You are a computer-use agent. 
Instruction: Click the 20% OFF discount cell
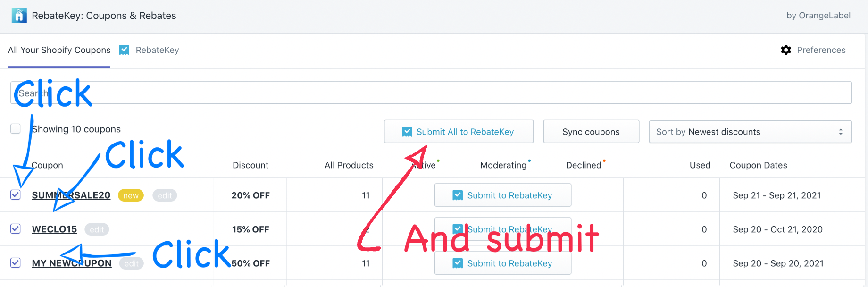point(250,195)
